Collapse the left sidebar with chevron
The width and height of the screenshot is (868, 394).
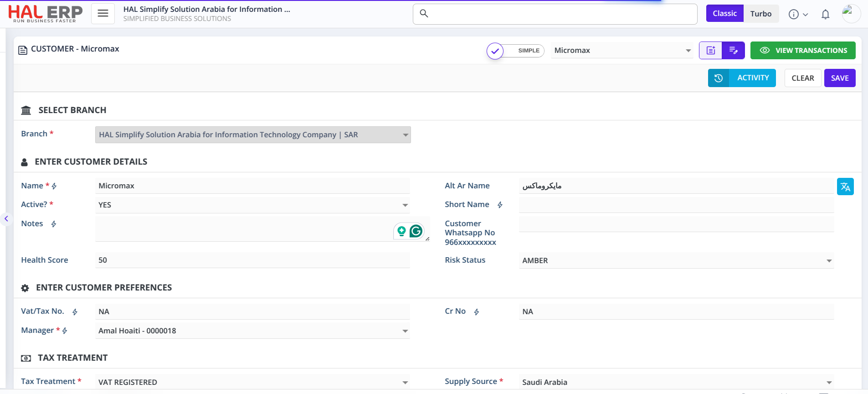point(6,219)
